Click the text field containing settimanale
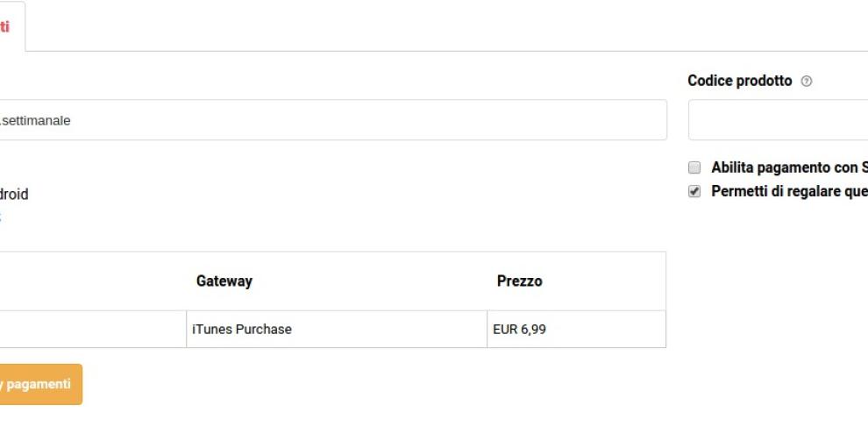This screenshot has width=868, height=434. coord(333,120)
